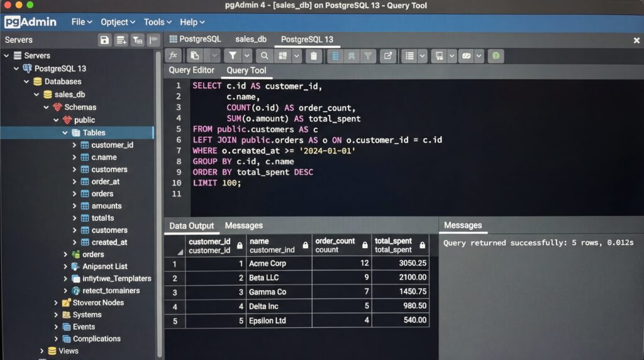
Task: Click lock icon in name column header
Action: tap(305, 245)
